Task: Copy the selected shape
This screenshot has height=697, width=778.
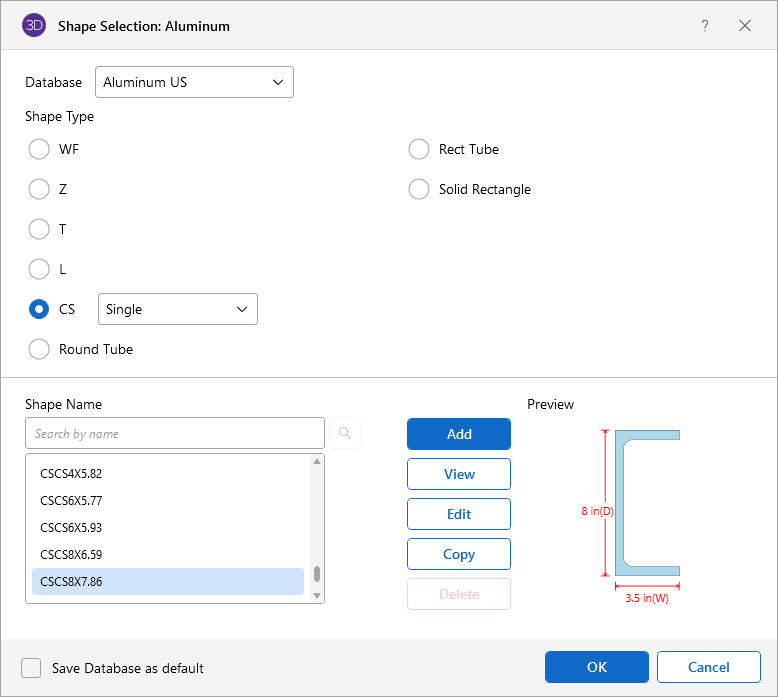Action: pyautogui.click(x=459, y=554)
